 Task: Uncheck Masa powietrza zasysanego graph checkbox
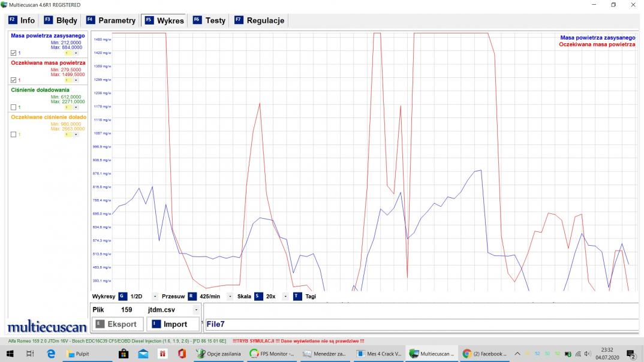pos(14,53)
